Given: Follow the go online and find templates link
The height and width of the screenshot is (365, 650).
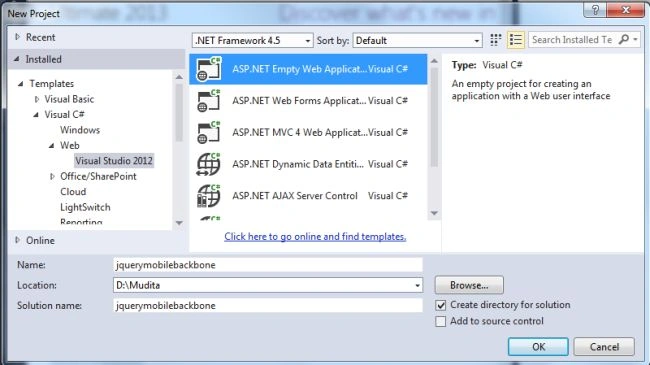Looking at the screenshot, I should 315,236.
